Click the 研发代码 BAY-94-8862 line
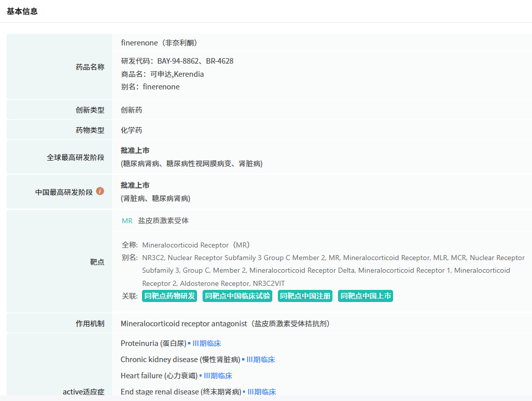532x401 pixels. click(x=177, y=61)
